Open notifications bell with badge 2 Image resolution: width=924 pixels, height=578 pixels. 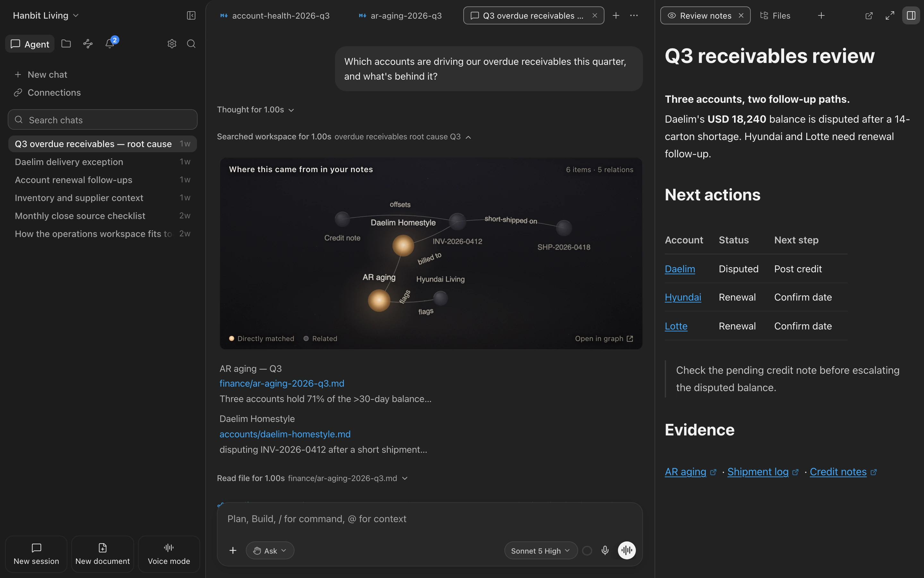coord(110,43)
